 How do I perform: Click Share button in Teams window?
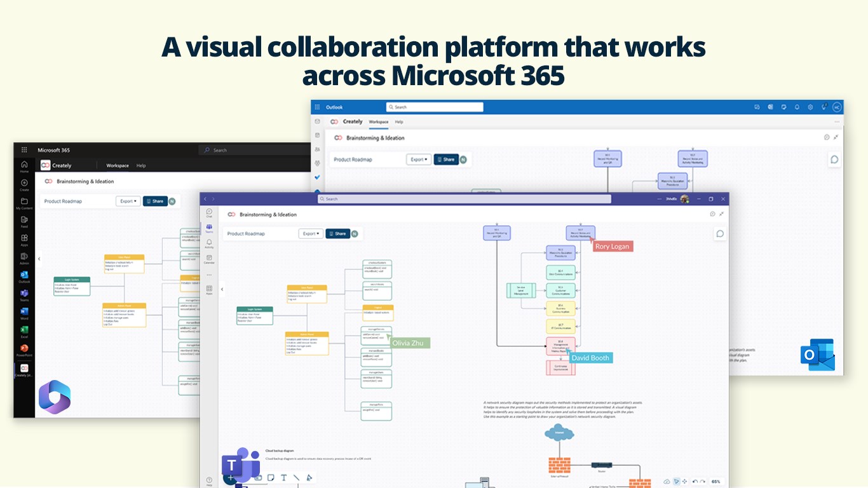(337, 233)
